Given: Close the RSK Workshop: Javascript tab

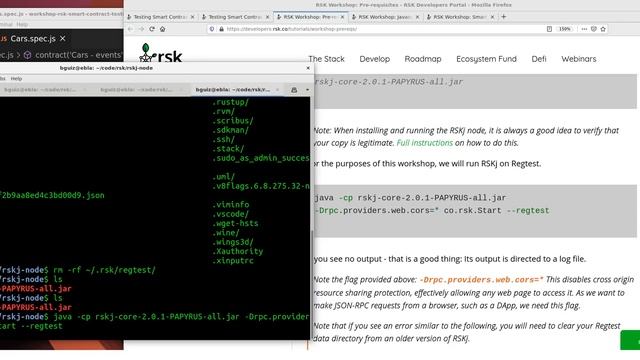Looking at the screenshot, I should 417,17.
